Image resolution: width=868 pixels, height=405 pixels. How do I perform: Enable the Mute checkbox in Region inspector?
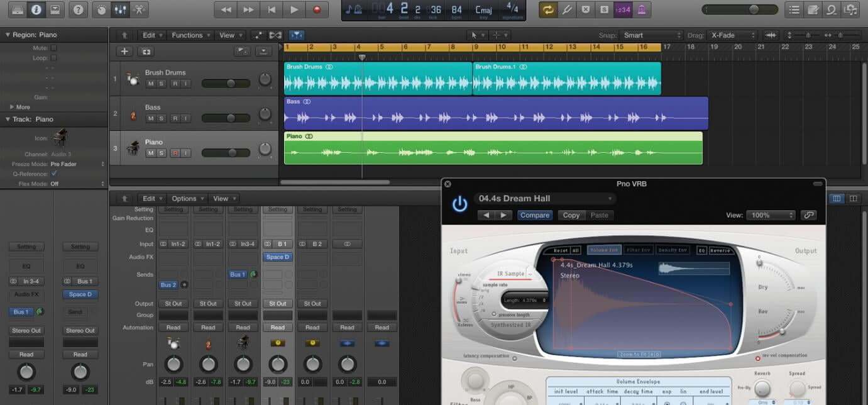coord(54,48)
